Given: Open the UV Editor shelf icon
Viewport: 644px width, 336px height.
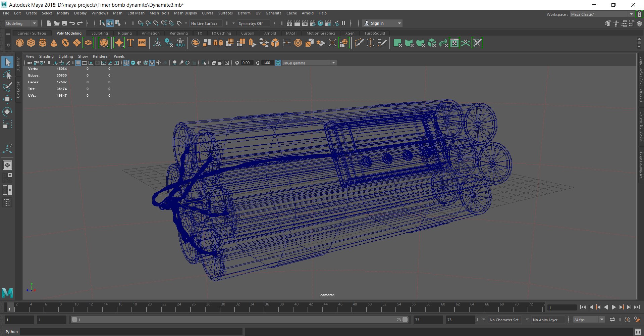Looking at the screenshot, I should point(454,43).
